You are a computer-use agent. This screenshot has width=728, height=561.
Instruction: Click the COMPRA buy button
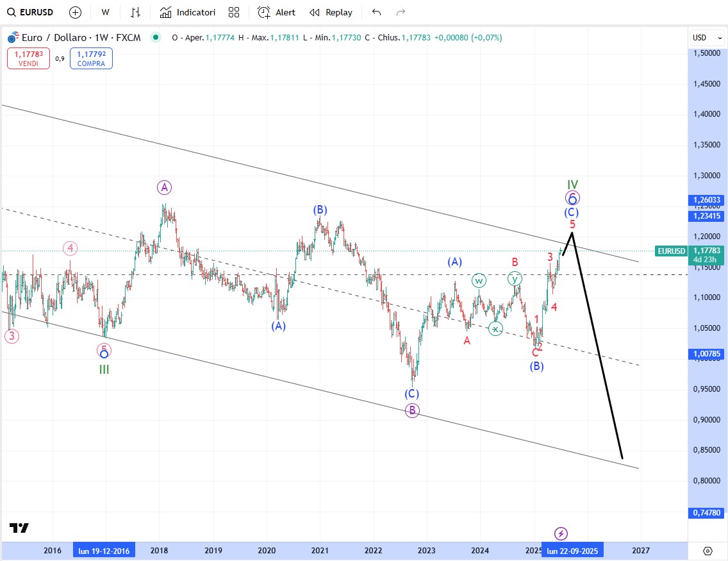91,58
